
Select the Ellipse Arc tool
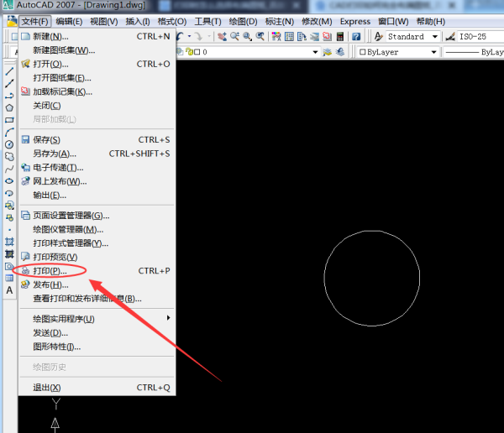pos(9,193)
